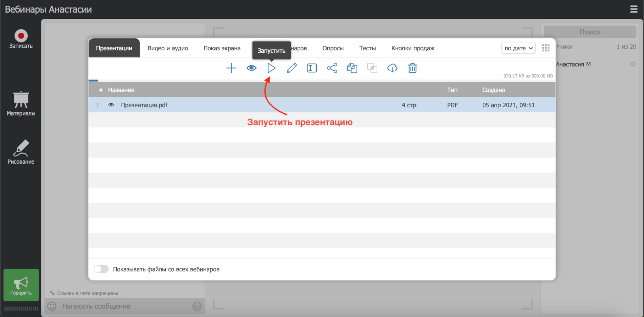Preview the file with the toolbar eye icon
The width and height of the screenshot is (644, 317).
(x=251, y=68)
